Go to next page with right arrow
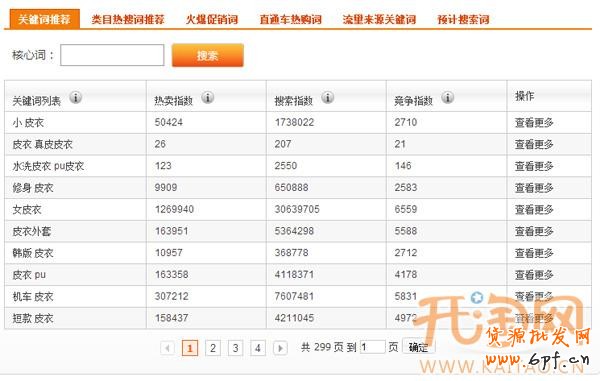This screenshot has width=600, height=381. tap(280, 348)
